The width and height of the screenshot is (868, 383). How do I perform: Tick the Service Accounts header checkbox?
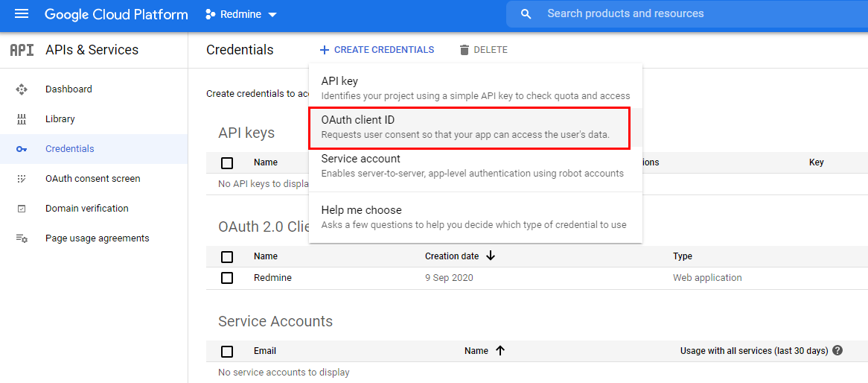tap(227, 352)
